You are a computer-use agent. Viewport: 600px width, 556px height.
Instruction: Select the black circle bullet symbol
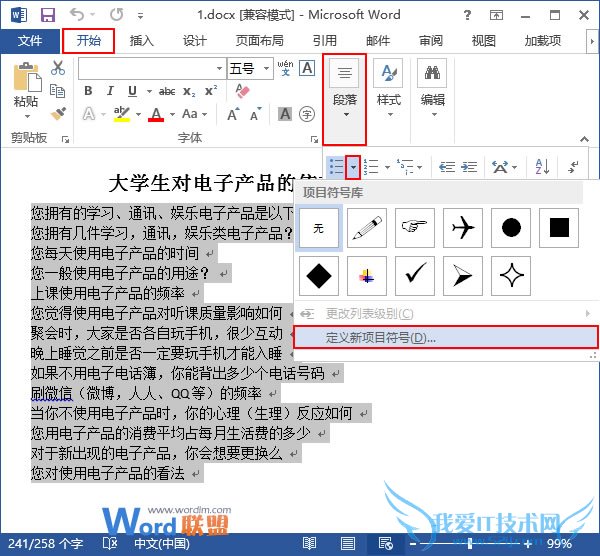click(x=511, y=228)
